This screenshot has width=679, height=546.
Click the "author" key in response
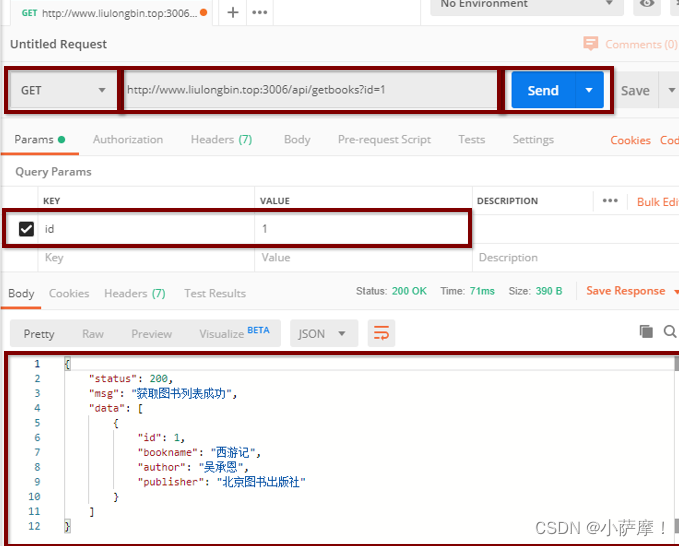pos(162,467)
